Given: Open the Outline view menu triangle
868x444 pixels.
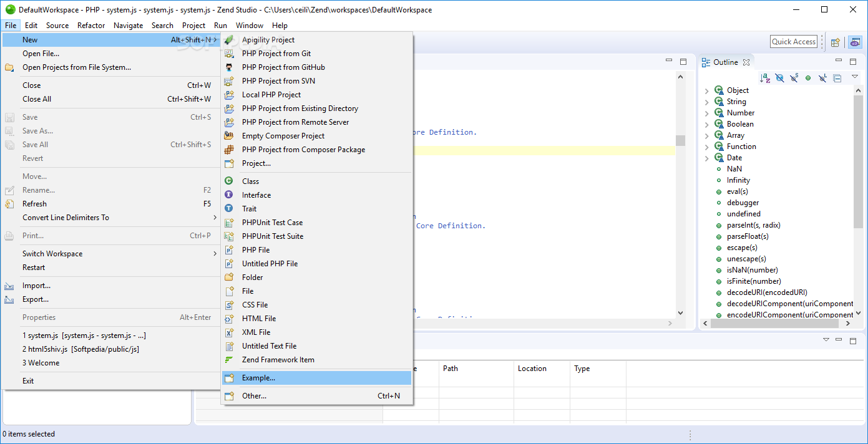Looking at the screenshot, I should coord(855,78).
